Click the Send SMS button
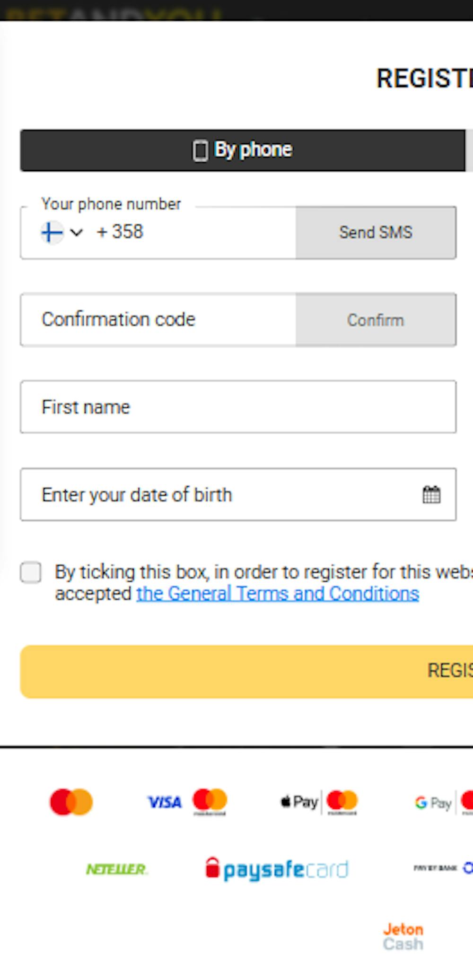The width and height of the screenshot is (473, 980). [x=376, y=232]
